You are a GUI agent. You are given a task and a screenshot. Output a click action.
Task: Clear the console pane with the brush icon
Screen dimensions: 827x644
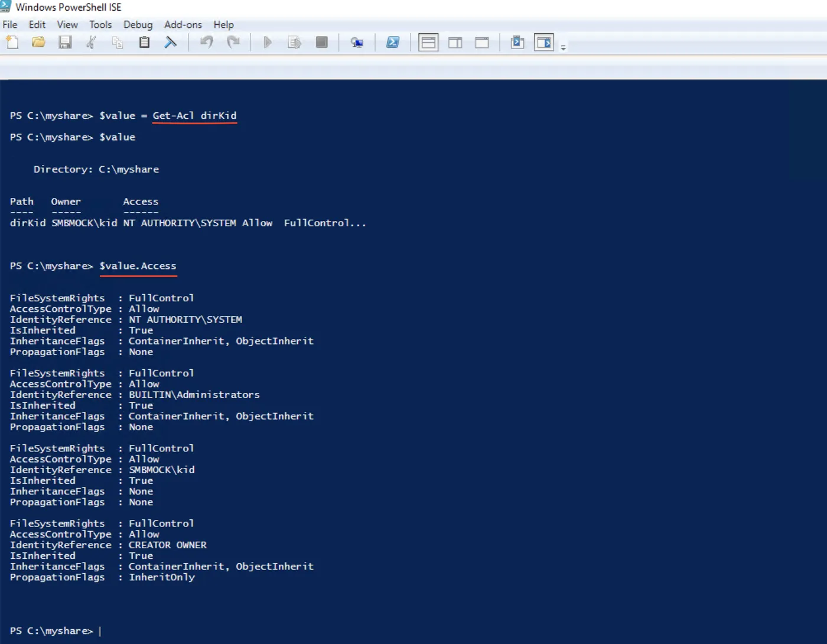pos(171,43)
